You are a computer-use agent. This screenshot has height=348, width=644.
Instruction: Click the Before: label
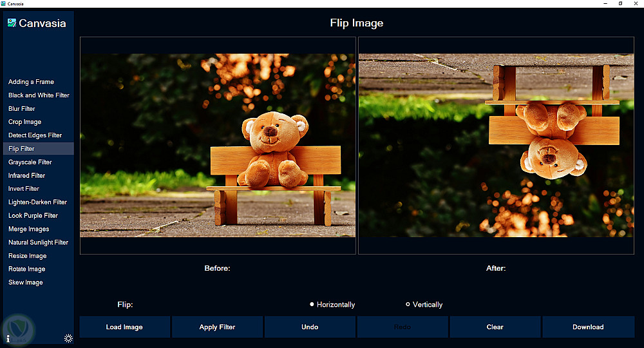tap(217, 268)
